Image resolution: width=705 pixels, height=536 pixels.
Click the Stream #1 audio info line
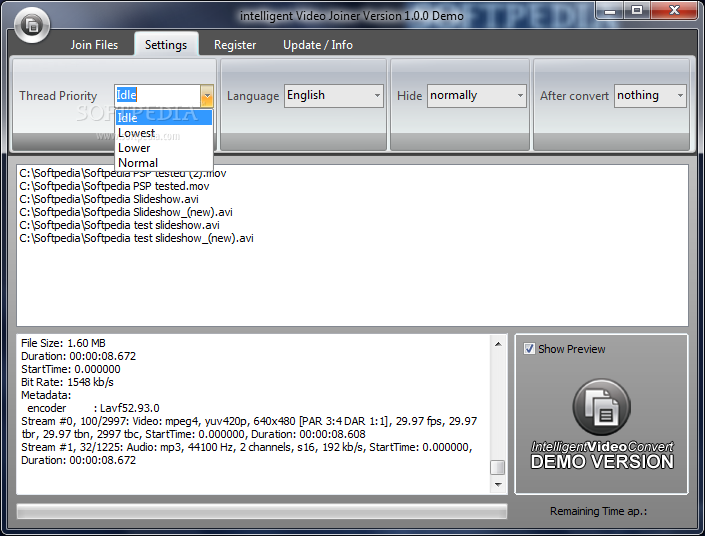[x=247, y=454]
